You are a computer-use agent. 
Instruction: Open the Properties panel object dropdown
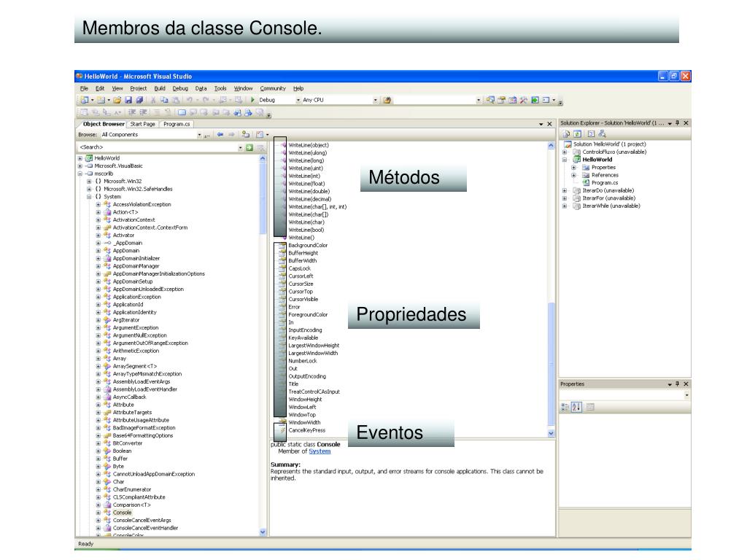[686, 395]
